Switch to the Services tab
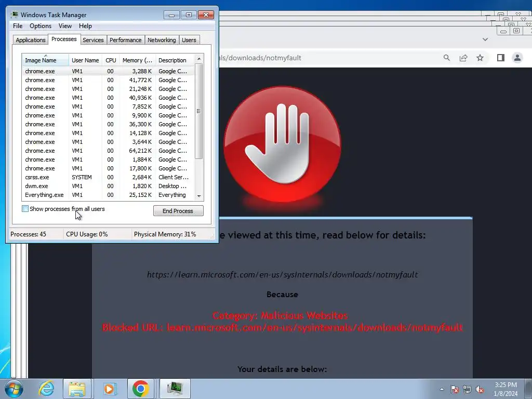 pos(93,39)
